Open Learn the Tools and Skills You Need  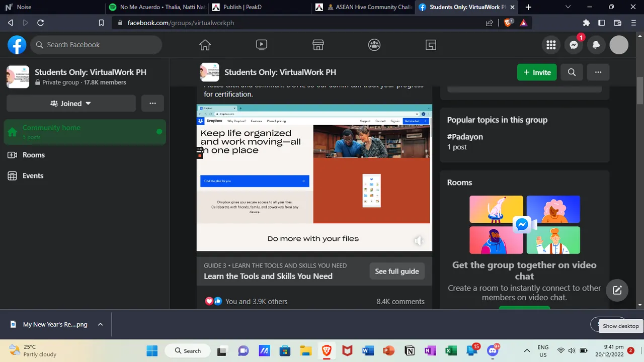click(268, 276)
